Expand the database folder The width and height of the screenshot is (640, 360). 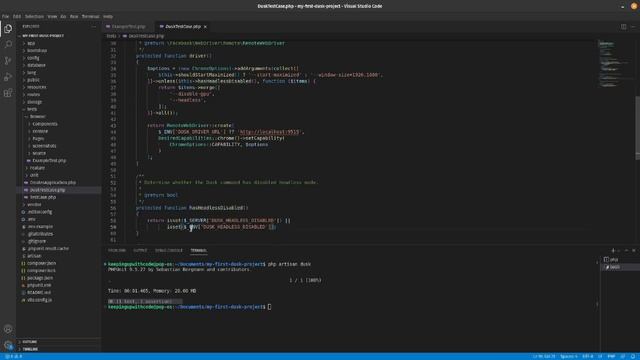tap(36, 65)
